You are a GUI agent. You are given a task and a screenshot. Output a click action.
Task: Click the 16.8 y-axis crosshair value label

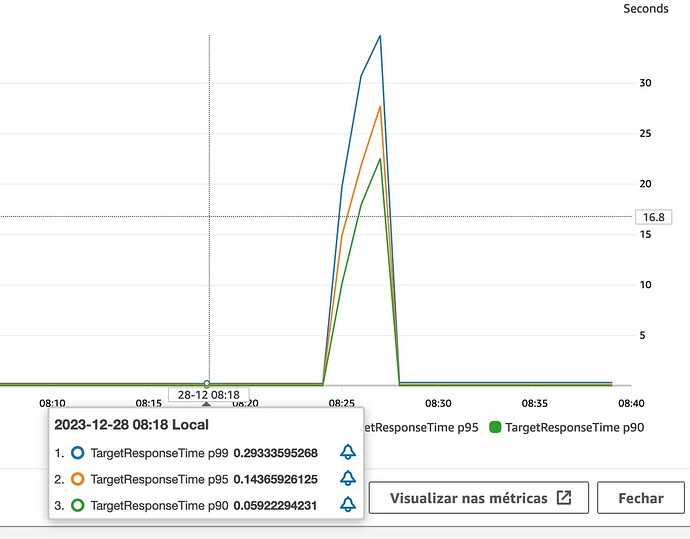tap(653, 217)
